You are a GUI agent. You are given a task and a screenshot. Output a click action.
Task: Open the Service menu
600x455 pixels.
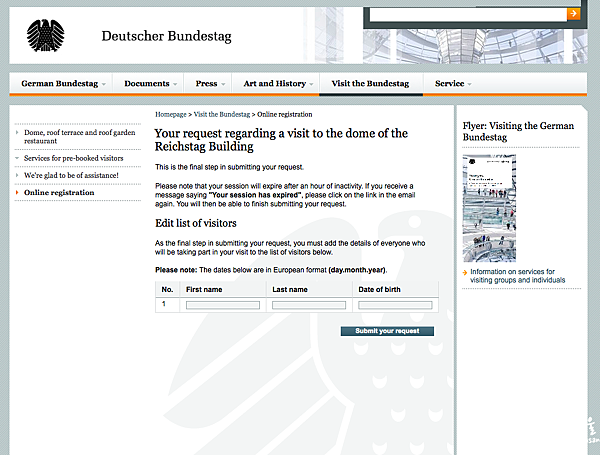pyautogui.click(x=449, y=83)
